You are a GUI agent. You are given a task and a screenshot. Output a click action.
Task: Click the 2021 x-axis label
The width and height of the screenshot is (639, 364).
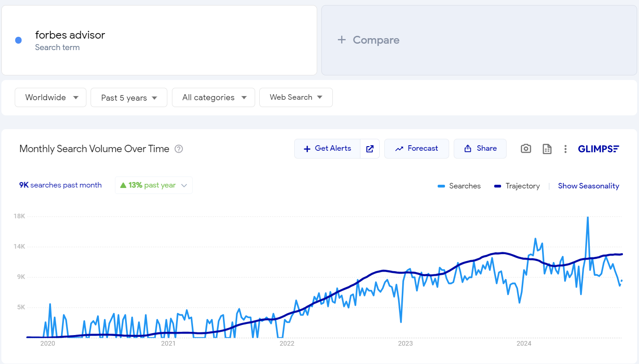pos(168,343)
